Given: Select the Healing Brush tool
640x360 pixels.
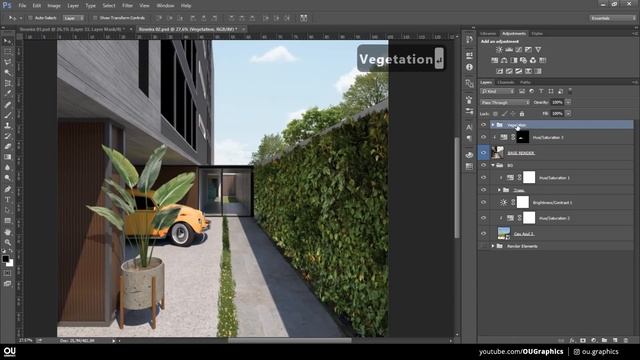Looking at the screenshot, I should tap(7, 104).
